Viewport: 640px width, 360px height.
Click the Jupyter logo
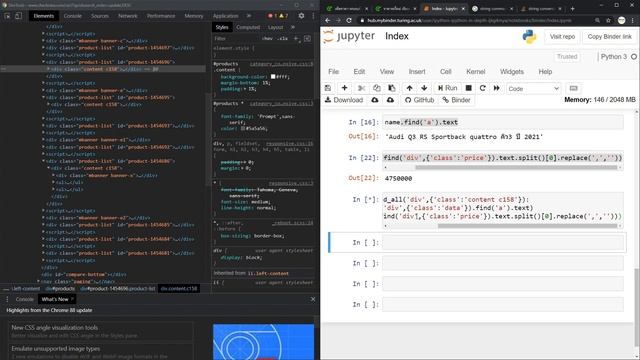pos(349,36)
